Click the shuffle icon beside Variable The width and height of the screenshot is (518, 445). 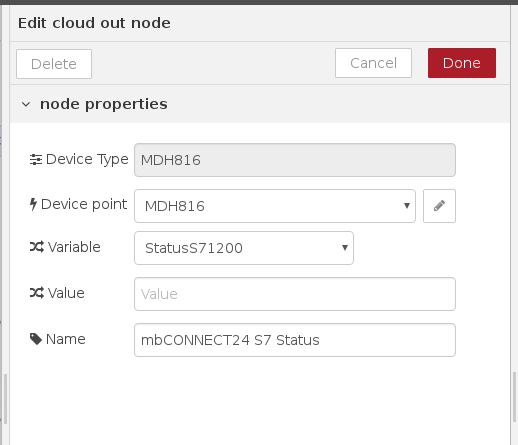point(37,247)
